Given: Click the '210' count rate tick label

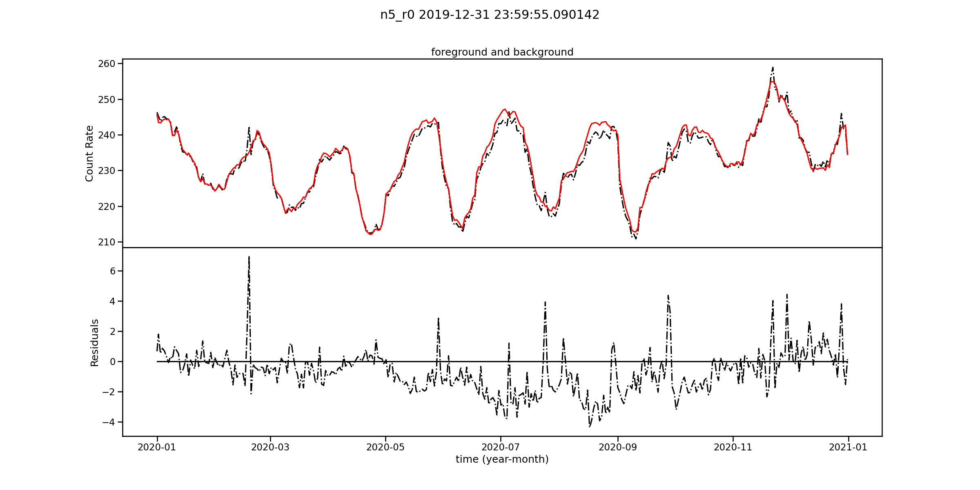Looking at the screenshot, I should [107, 242].
